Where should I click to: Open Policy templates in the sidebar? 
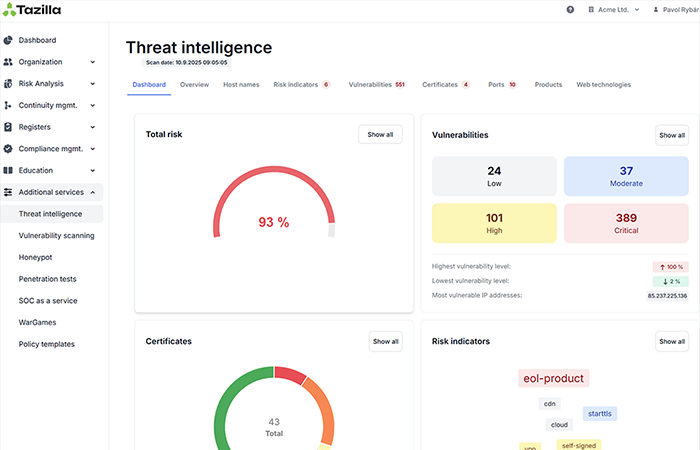pyautogui.click(x=46, y=344)
